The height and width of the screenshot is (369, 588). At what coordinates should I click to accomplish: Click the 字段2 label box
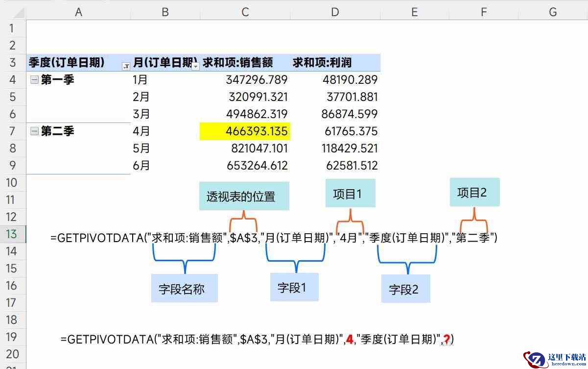point(405,289)
